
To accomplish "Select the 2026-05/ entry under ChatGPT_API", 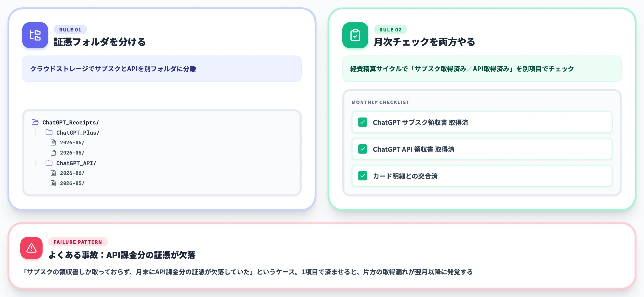I will (68, 183).
